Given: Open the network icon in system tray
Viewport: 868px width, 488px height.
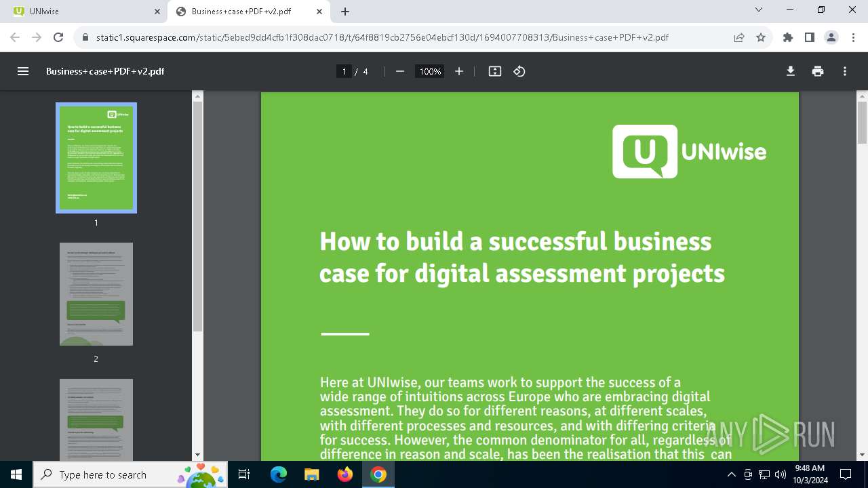Looking at the screenshot, I should [764, 474].
